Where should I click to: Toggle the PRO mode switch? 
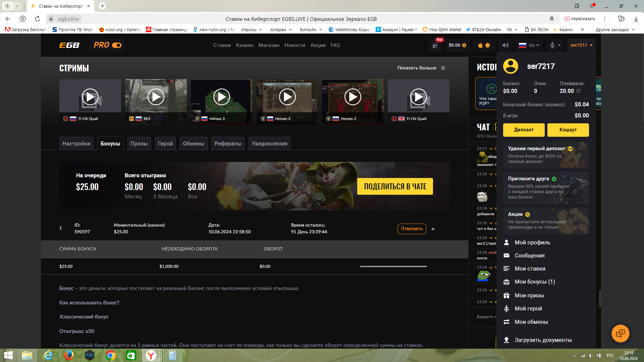[x=116, y=45]
